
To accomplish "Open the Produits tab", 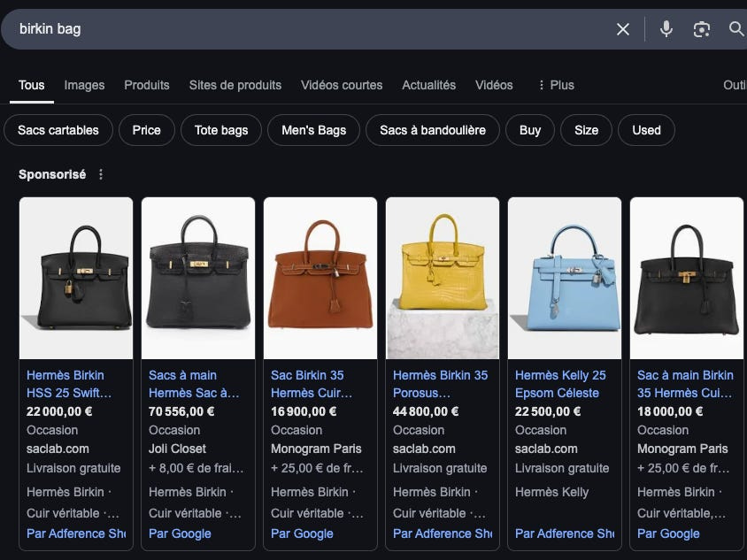I will click(147, 85).
